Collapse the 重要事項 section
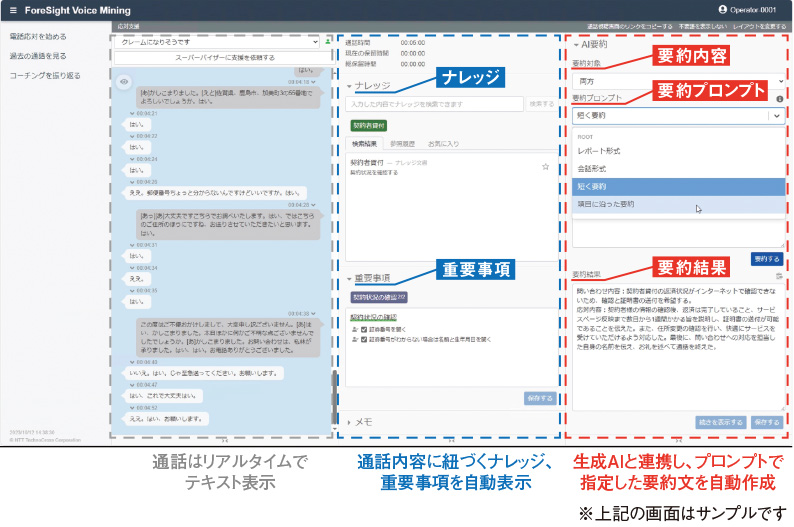This screenshot has width=794, height=527. tap(349, 278)
